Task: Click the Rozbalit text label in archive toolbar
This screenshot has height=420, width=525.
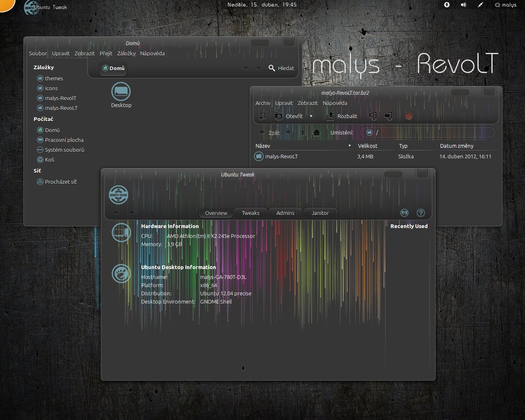Action: 347,116
